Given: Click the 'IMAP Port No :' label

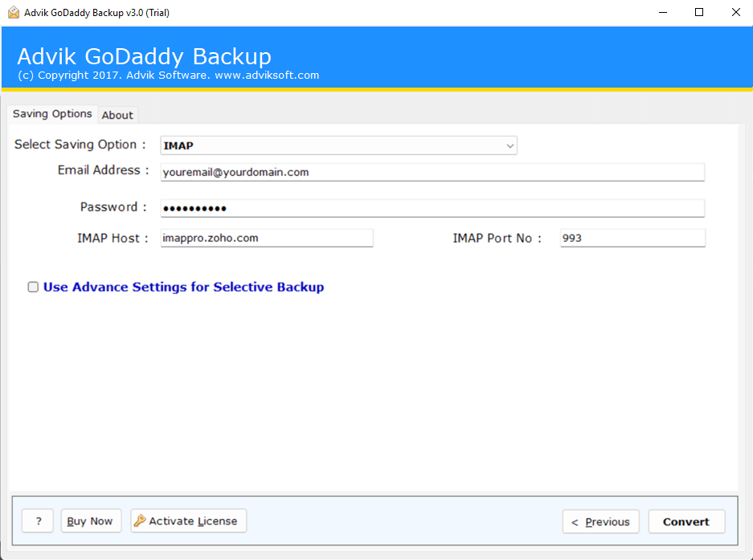Looking at the screenshot, I should 497,238.
